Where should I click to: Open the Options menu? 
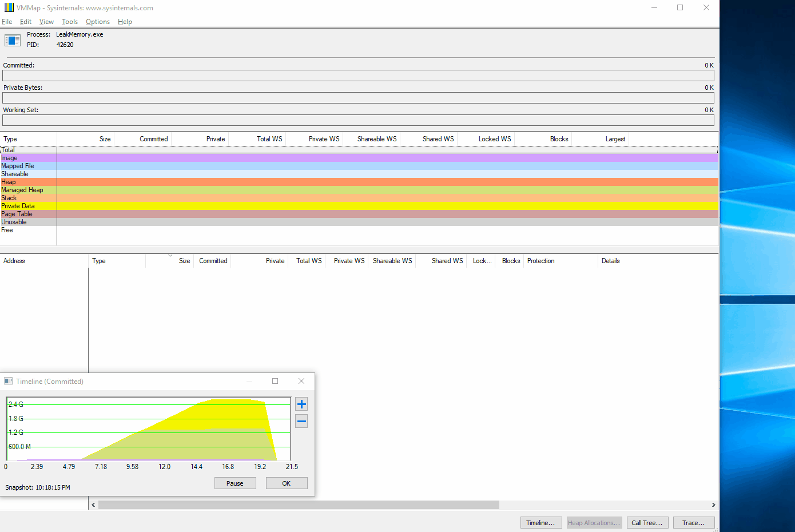coord(98,22)
